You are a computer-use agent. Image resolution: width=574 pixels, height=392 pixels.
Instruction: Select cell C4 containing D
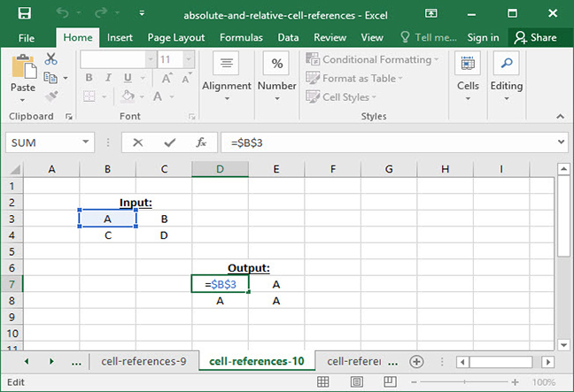[164, 235]
